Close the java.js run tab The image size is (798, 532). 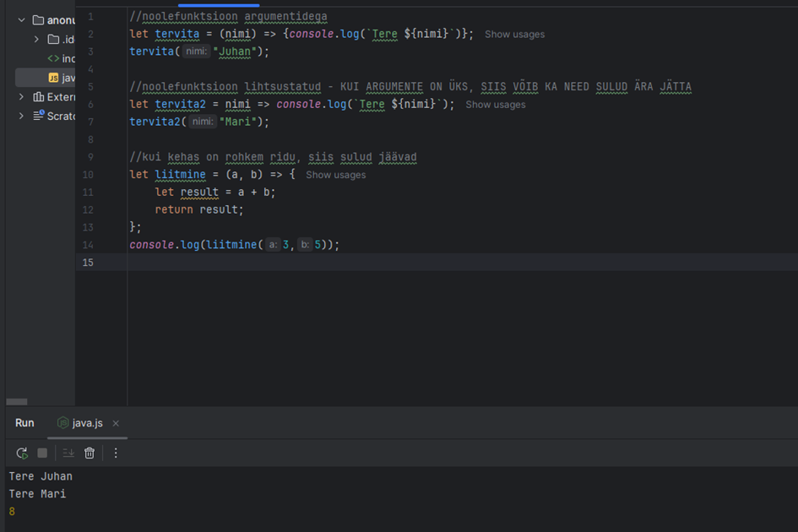point(116,423)
